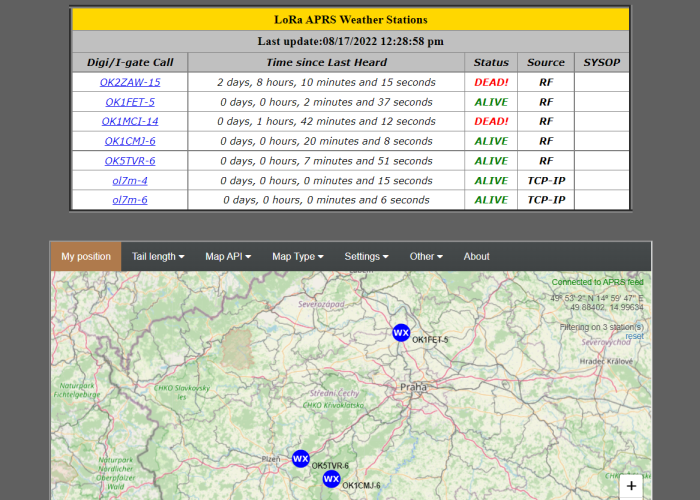
Task: Open the OK1CMJ-6 station link
Action: [x=130, y=141]
